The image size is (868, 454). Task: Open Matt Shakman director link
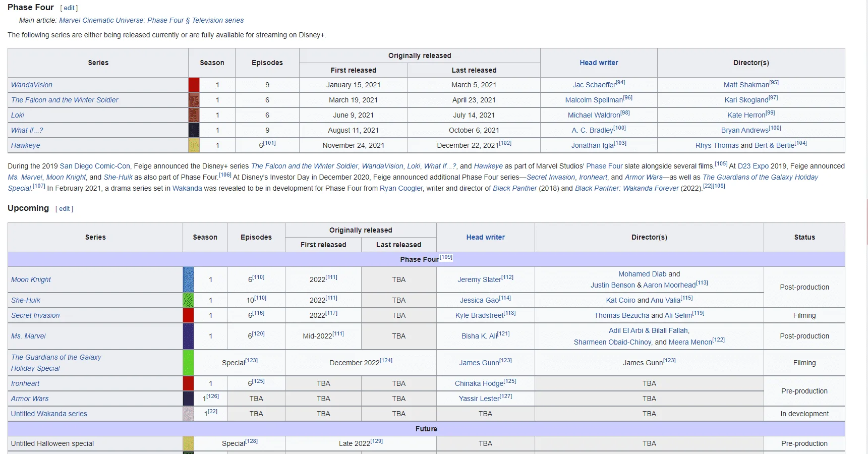click(x=746, y=85)
